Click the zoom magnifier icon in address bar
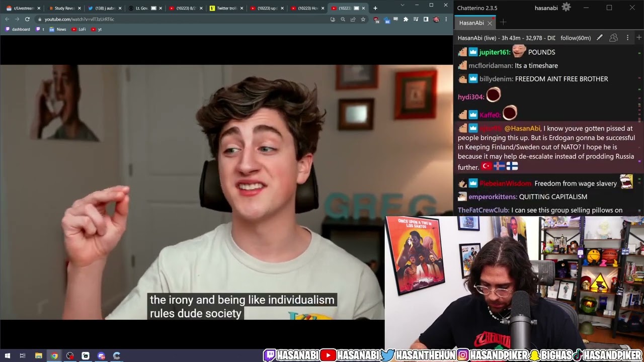This screenshot has height=362, width=644. tap(343, 19)
